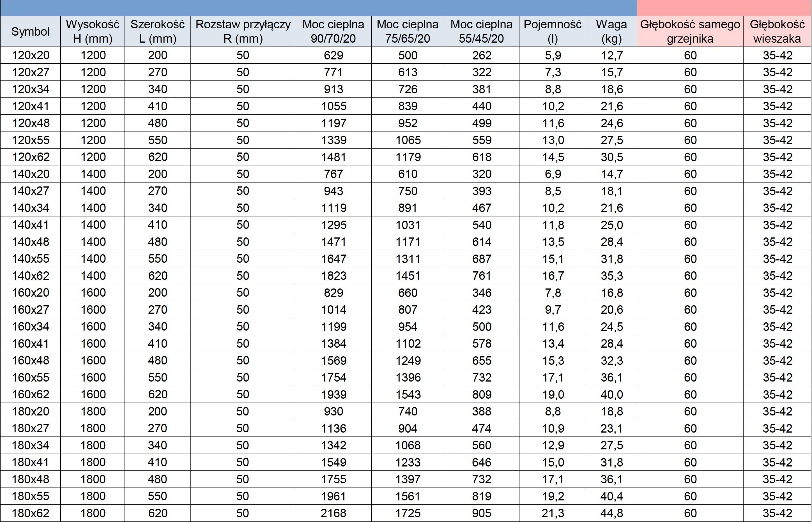Select the 140x41 symbol cell
Viewport: 812px width, 522px height.
click(x=31, y=225)
